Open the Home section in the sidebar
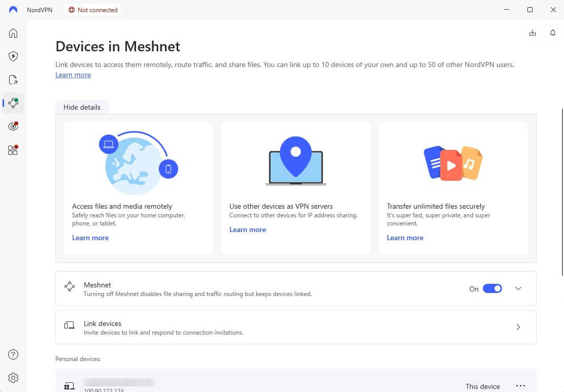 [13, 32]
